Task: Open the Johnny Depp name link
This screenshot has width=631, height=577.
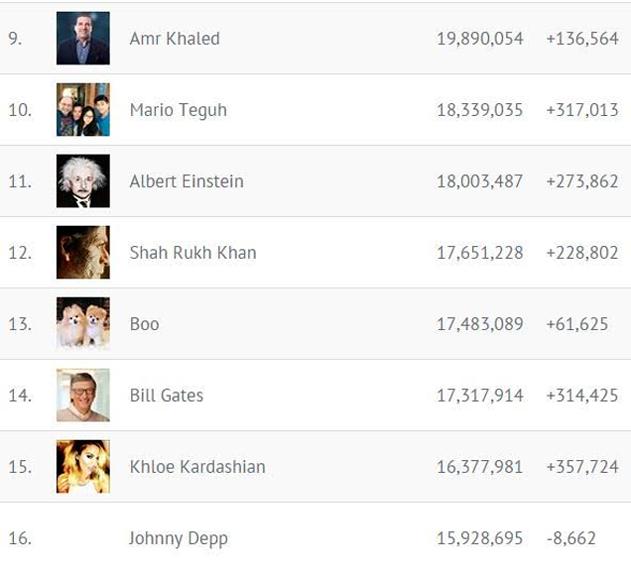Action: coord(178,538)
